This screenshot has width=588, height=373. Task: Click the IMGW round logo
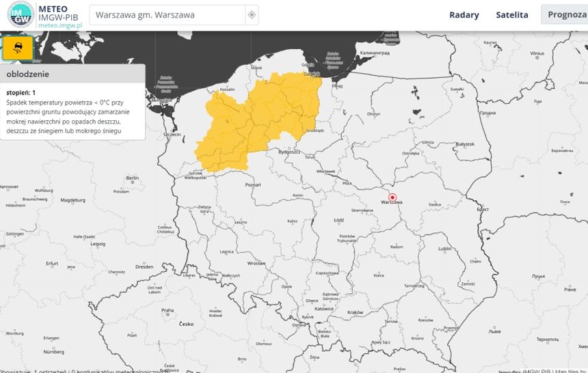pos(21,14)
